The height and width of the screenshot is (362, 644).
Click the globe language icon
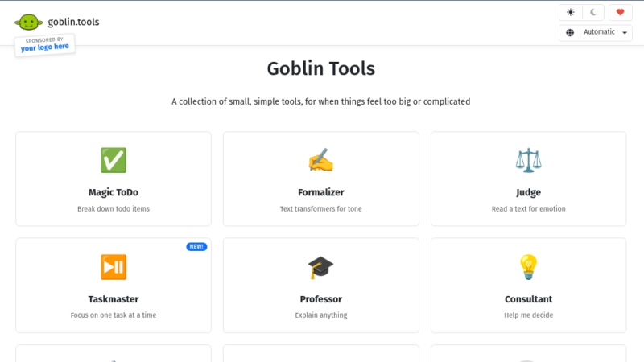[x=570, y=32]
